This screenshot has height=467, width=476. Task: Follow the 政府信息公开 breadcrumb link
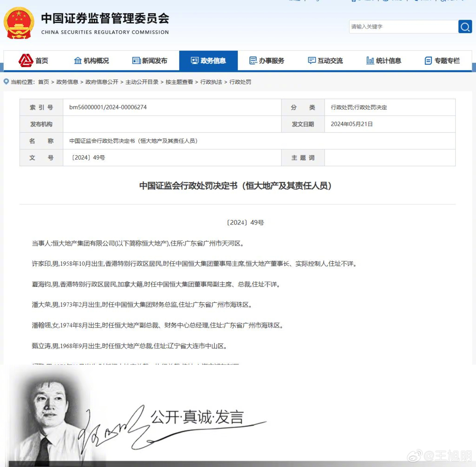(x=102, y=82)
